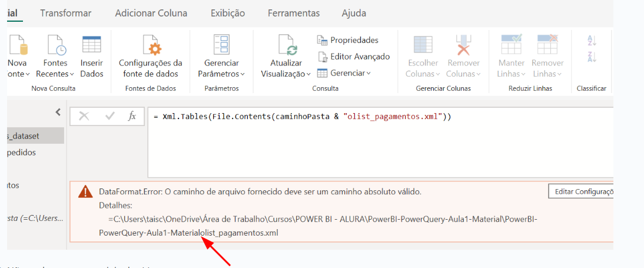This screenshot has width=644, height=268.
Task: Expand Gerenciar Parâmetros dropdown arrow
Action: 243,74
